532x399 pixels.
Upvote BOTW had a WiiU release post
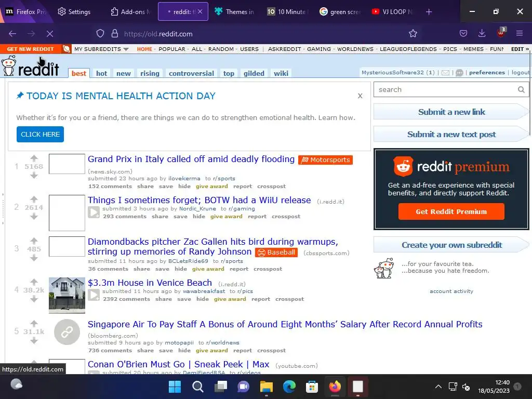[x=34, y=199]
